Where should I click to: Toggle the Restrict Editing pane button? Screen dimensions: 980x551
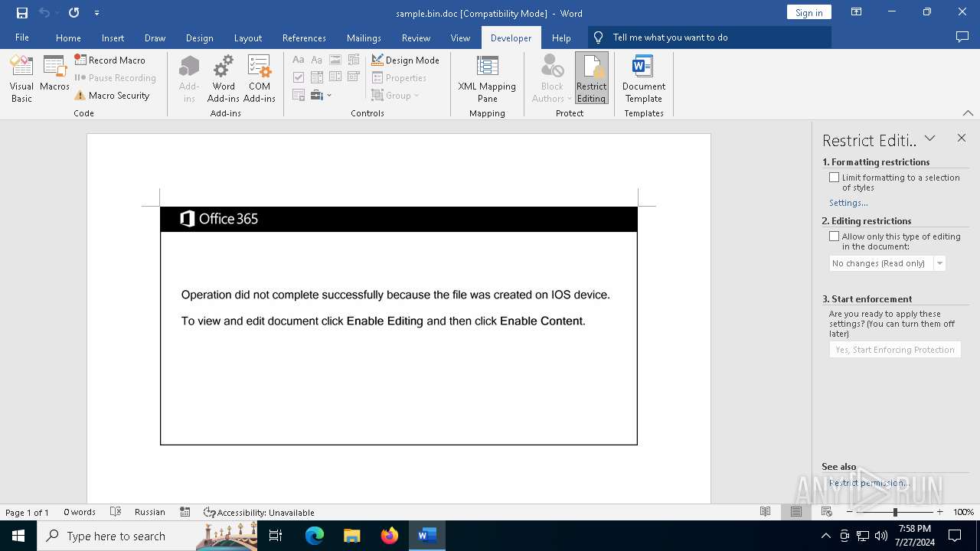[591, 79]
